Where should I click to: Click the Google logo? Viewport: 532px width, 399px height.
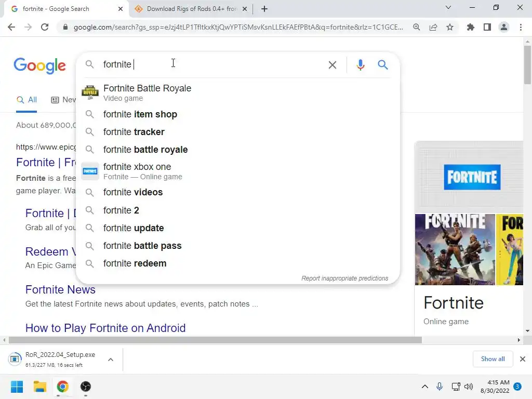pyautogui.click(x=39, y=65)
